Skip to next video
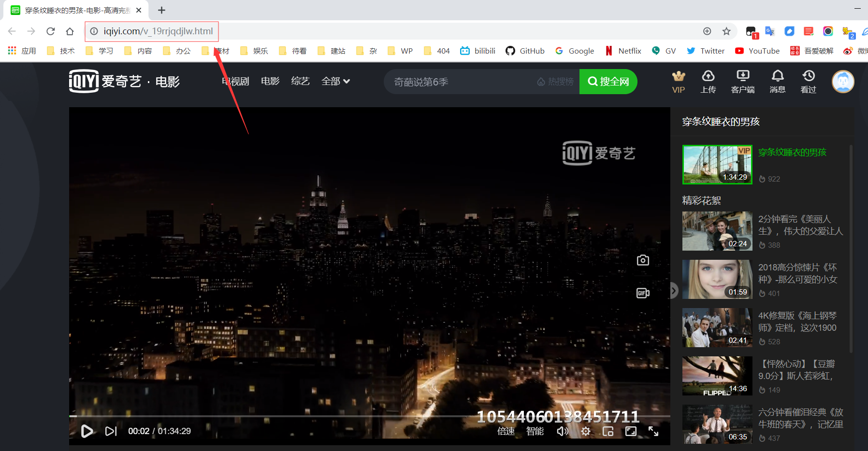Viewport: 868px width, 451px height. 111,431
